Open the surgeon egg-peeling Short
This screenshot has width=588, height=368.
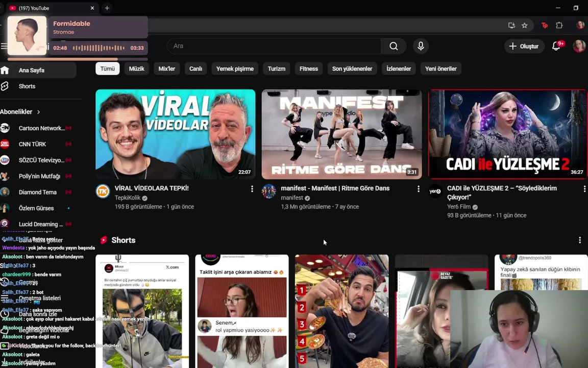pyautogui.click(x=142, y=311)
